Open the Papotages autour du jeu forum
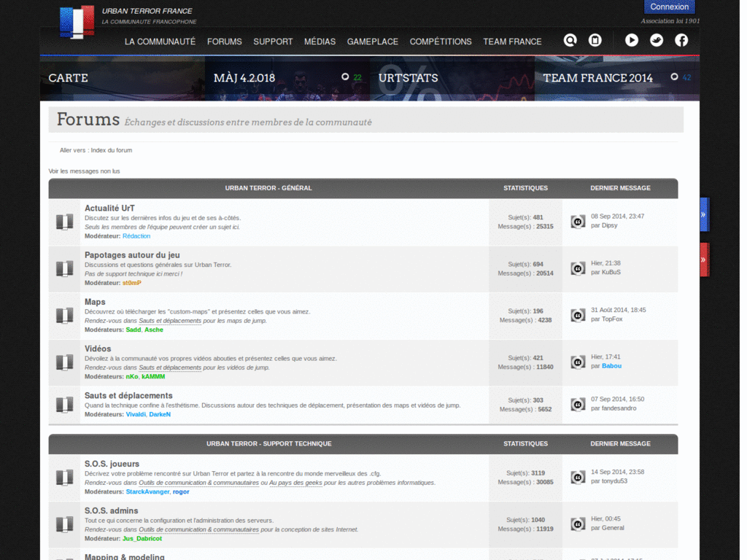The height and width of the screenshot is (560, 747). (x=132, y=255)
